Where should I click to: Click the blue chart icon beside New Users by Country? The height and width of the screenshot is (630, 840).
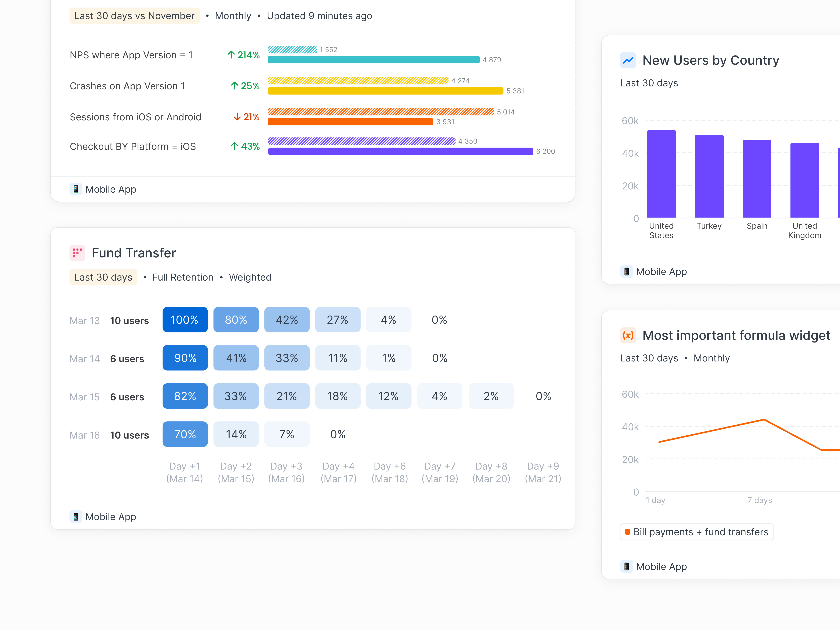[x=628, y=60]
